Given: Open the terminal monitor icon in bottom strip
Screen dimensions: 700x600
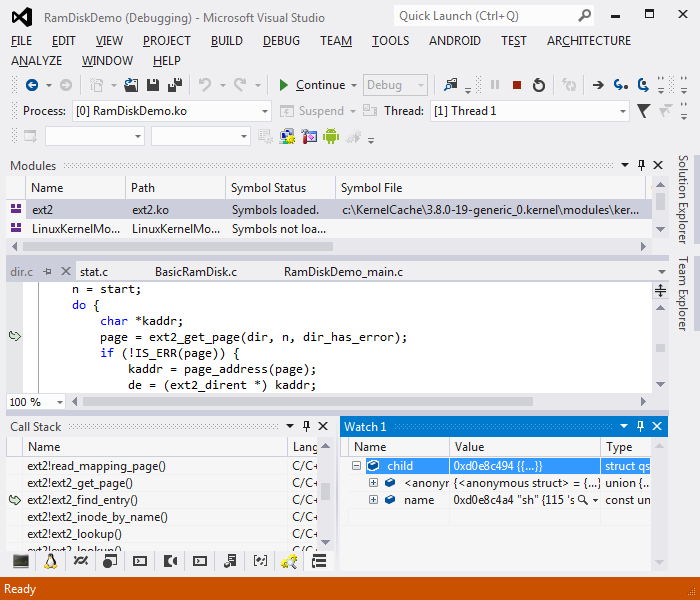Looking at the screenshot, I should click(x=21, y=561).
